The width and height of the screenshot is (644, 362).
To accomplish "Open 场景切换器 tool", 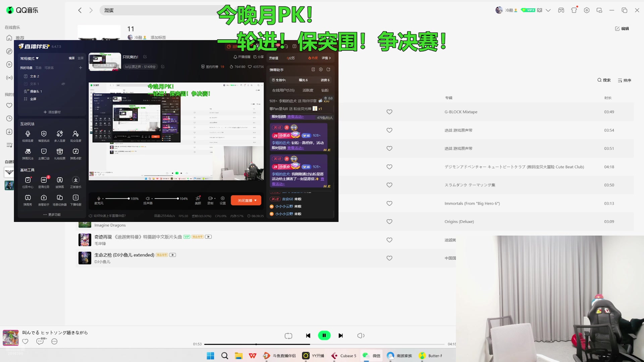I will point(60,200).
